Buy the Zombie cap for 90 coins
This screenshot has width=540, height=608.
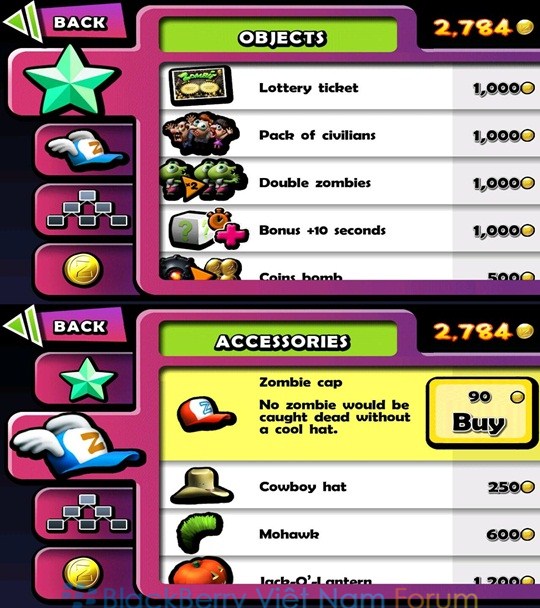[480, 413]
